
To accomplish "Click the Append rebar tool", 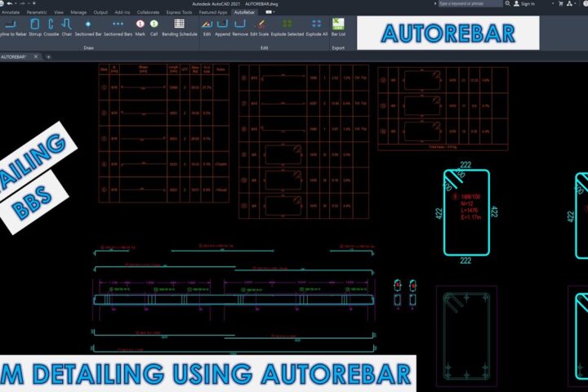I will coord(222,28).
